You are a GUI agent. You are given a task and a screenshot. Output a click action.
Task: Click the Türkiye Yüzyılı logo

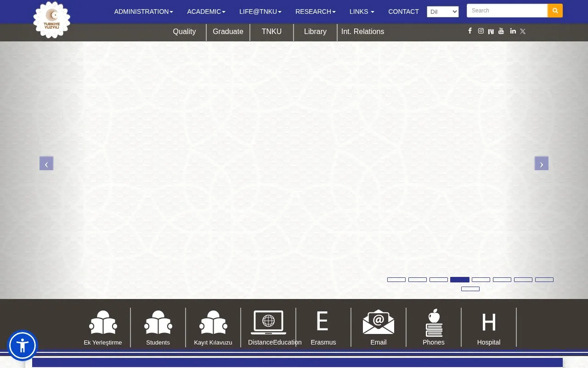pyautogui.click(x=52, y=20)
